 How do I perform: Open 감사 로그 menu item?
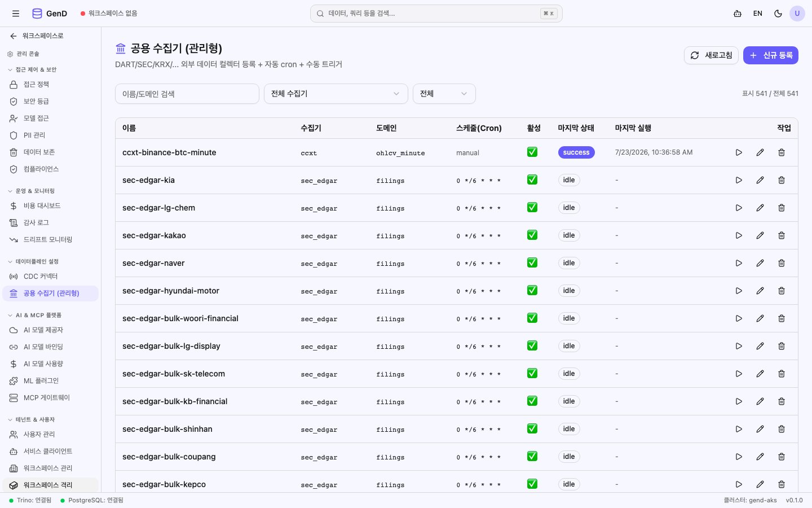point(51,222)
